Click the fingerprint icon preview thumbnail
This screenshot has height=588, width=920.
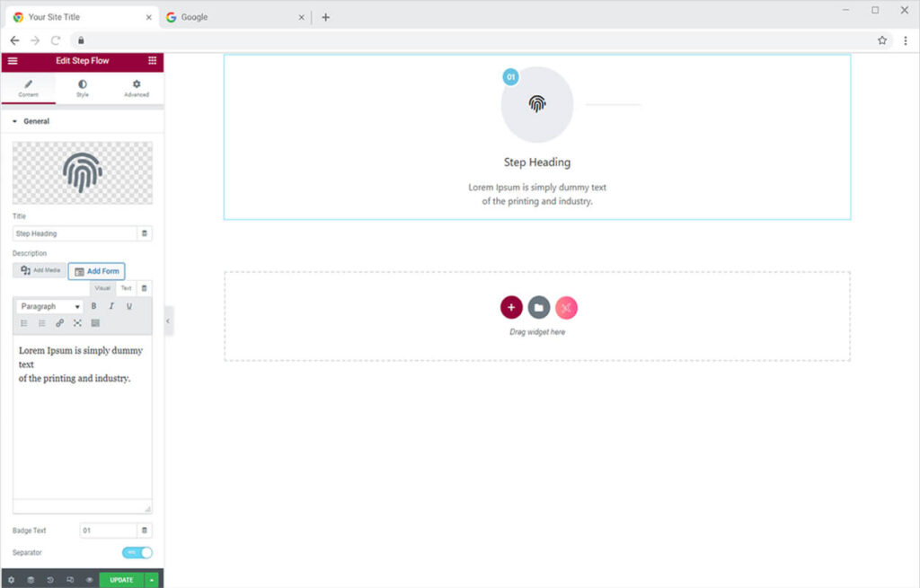coord(83,172)
